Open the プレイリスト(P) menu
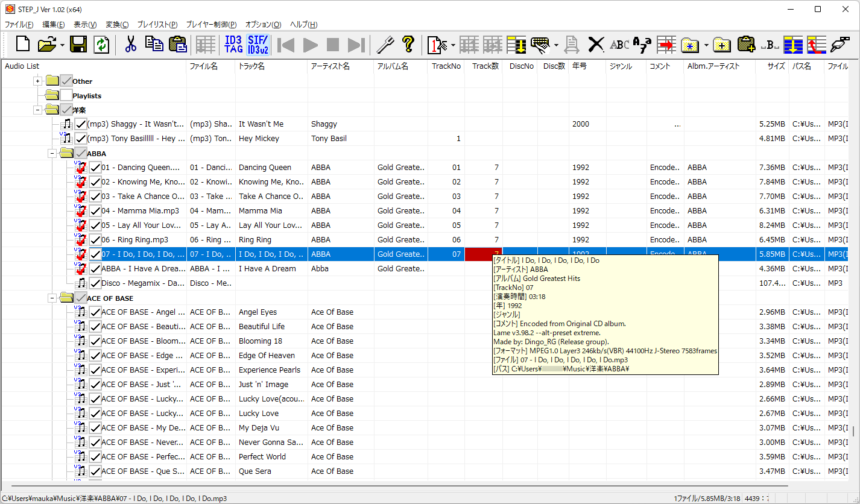Screen dimensions: 860x504 point(157,25)
